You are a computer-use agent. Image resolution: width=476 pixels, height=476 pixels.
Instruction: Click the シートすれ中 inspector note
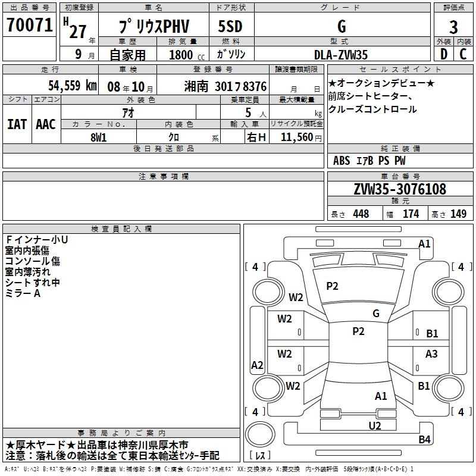[33, 283]
